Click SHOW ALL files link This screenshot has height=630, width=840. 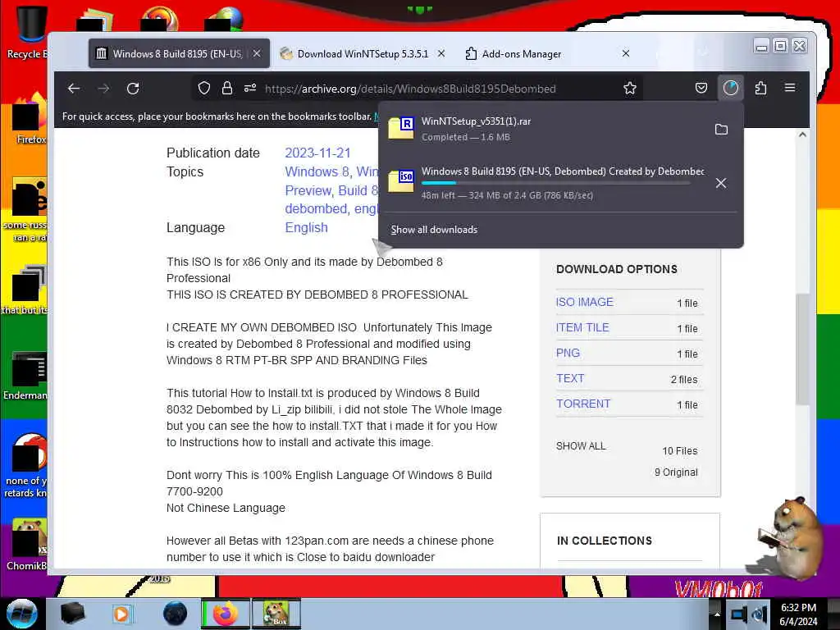(x=581, y=445)
